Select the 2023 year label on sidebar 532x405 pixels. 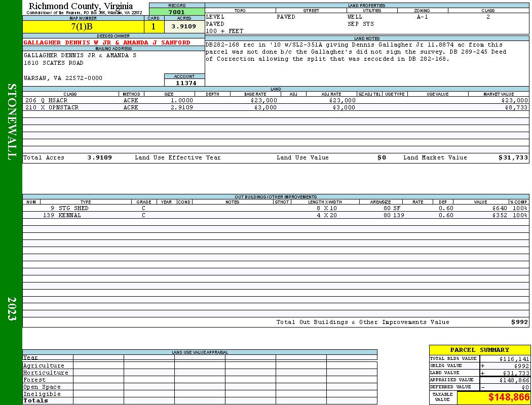pos(12,308)
